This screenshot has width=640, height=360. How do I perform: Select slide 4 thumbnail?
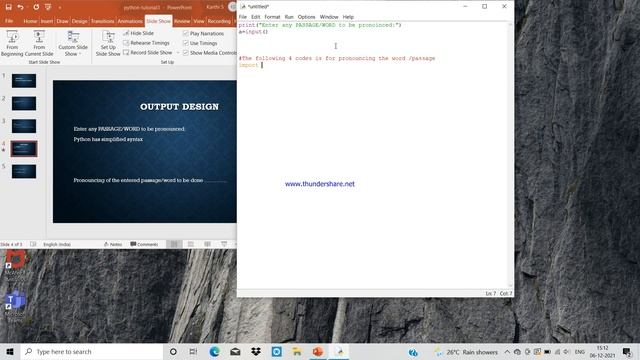tap(24, 149)
